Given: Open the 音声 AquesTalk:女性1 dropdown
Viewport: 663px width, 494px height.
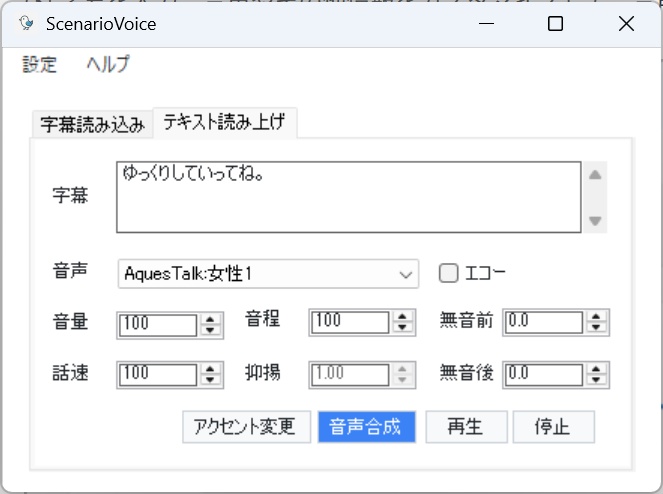Looking at the screenshot, I should click(x=268, y=274).
